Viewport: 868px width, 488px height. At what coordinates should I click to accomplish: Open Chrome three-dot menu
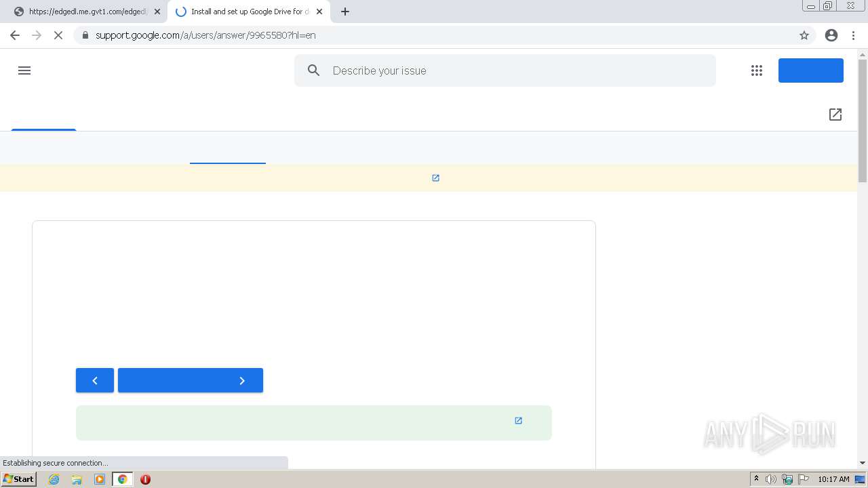pyautogui.click(x=853, y=35)
